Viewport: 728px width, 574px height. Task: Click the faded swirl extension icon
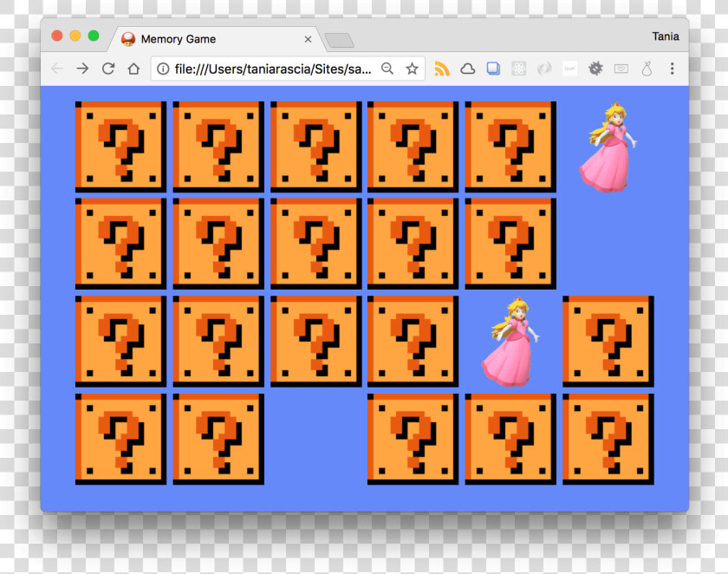pos(544,68)
